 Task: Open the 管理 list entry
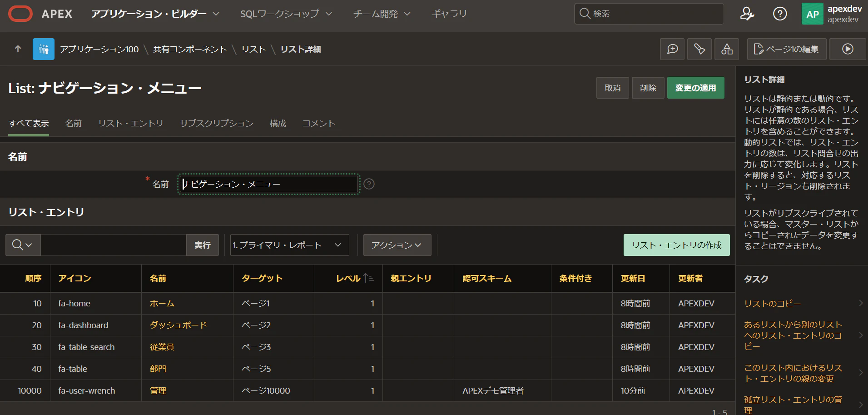pyautogui.click(x=158, y=390)
